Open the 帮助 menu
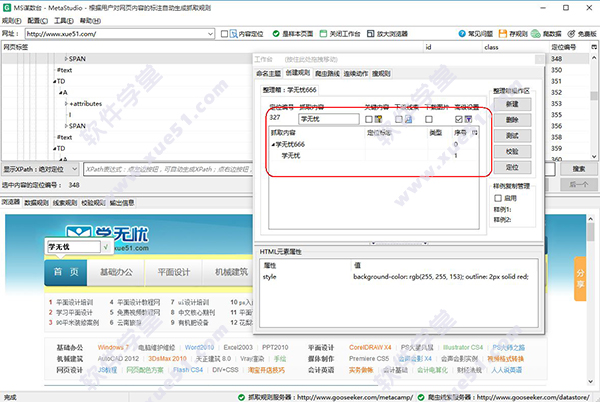The image size is (600, 402). tap(90, 21)
